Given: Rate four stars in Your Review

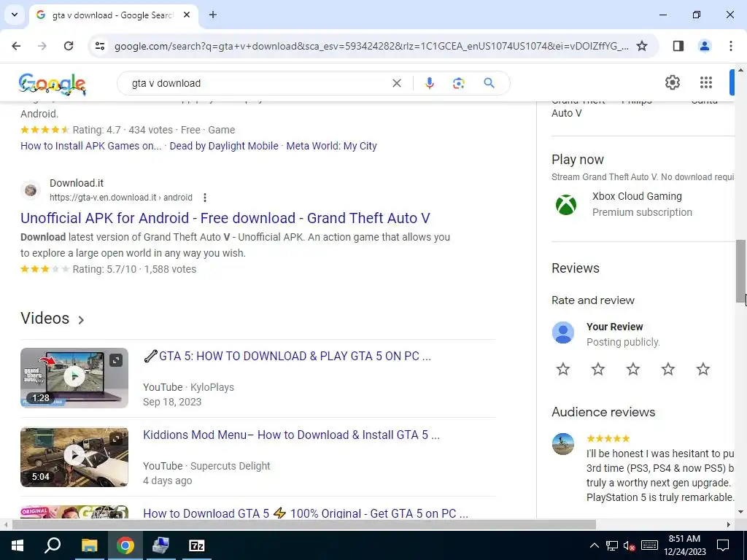Looking at the screenshot, I should (668, 369).
